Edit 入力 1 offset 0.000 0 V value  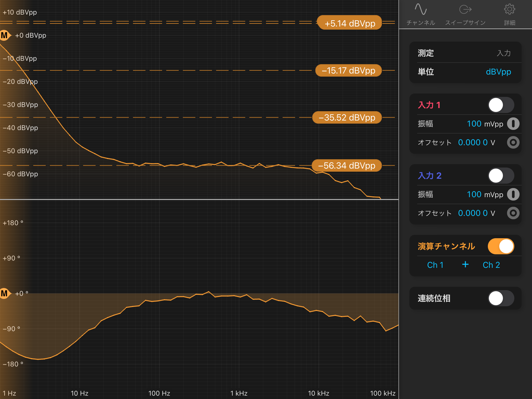476,142
